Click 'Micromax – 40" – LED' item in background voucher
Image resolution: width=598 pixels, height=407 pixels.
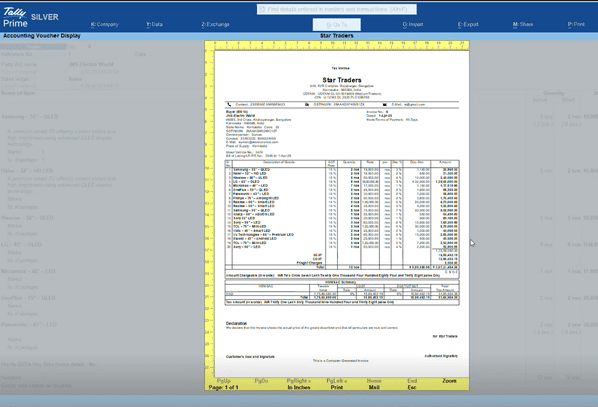28,271
